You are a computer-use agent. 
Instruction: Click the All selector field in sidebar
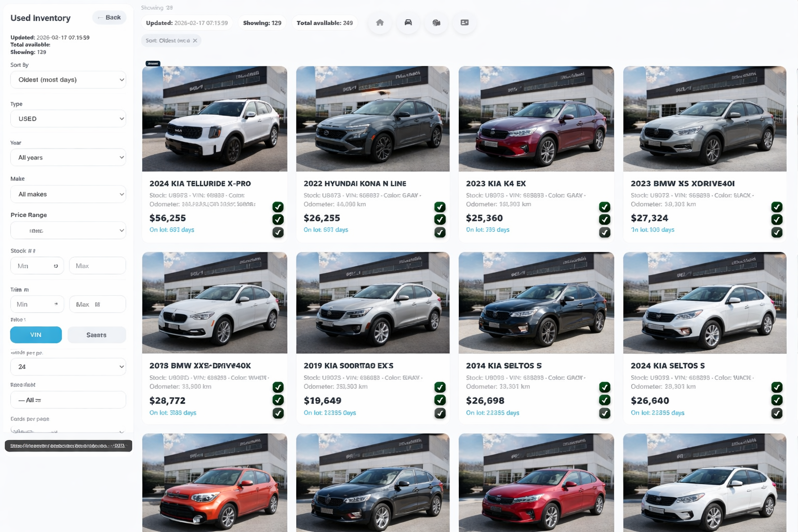point(68,400)
